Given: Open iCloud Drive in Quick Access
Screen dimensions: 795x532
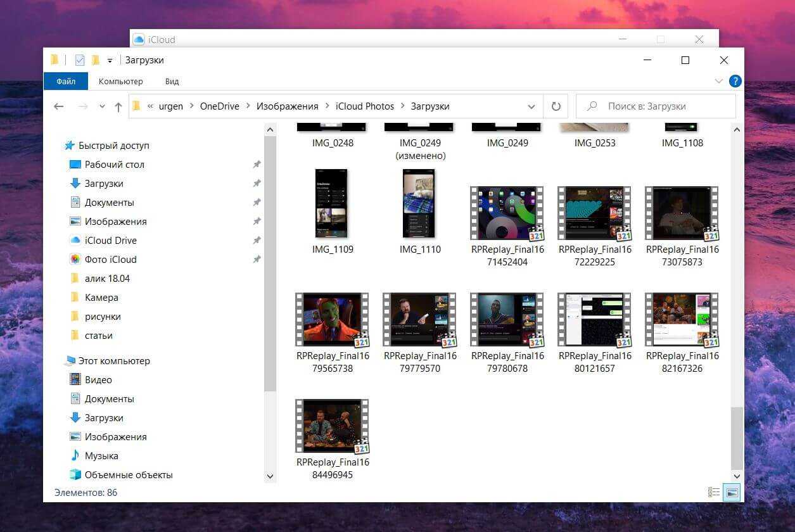Looking at the screenshot, I should click(110, 241).
